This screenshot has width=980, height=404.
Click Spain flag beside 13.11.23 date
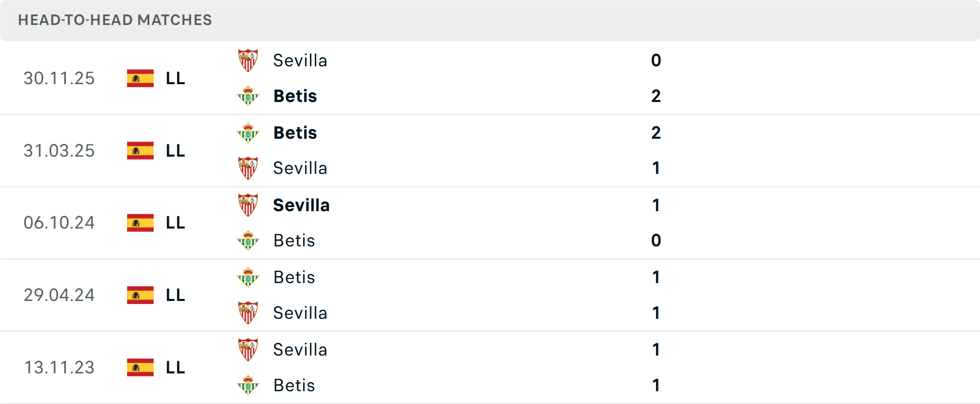140,367
